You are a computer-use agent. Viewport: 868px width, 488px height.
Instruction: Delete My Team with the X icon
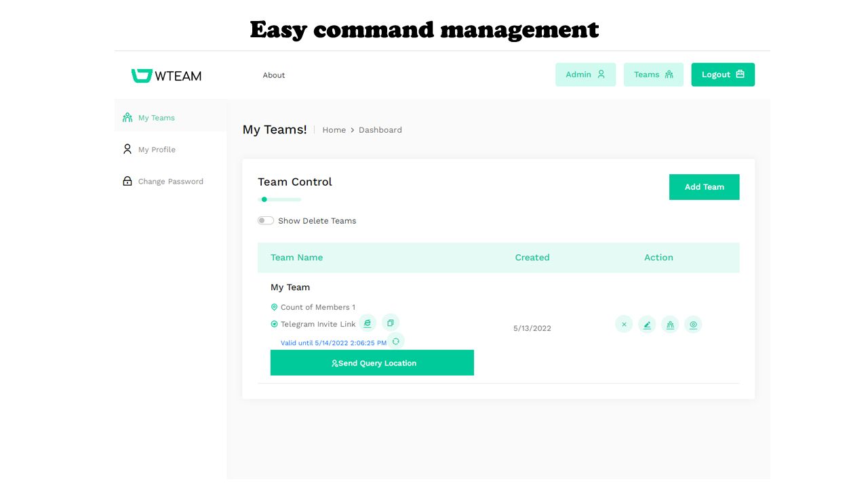[x=624, y=325]
